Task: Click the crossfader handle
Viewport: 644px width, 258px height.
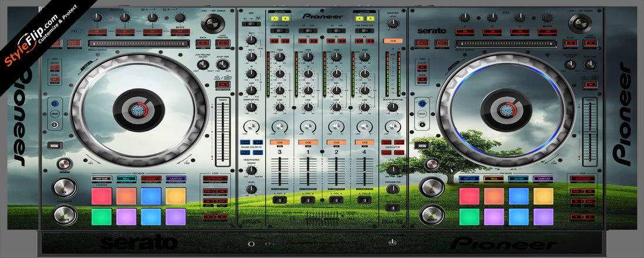Action: tap(322, 218)
